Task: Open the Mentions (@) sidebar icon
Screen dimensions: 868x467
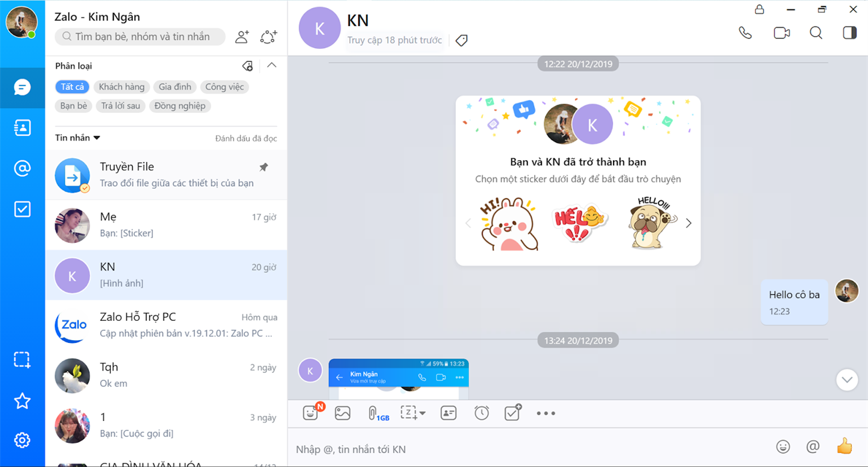Action: (22, 168)
